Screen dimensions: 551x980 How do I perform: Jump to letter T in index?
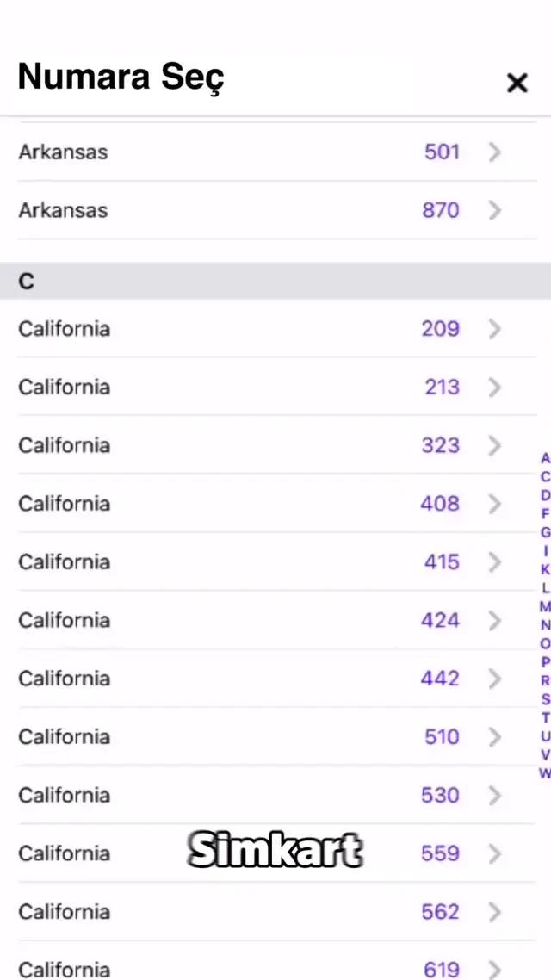tap(545, 717)
